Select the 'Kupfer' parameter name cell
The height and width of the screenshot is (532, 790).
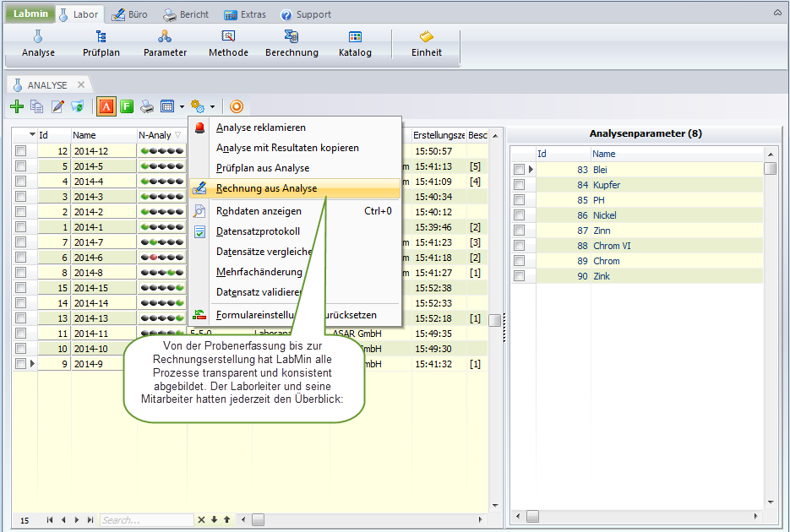[677, 185]
